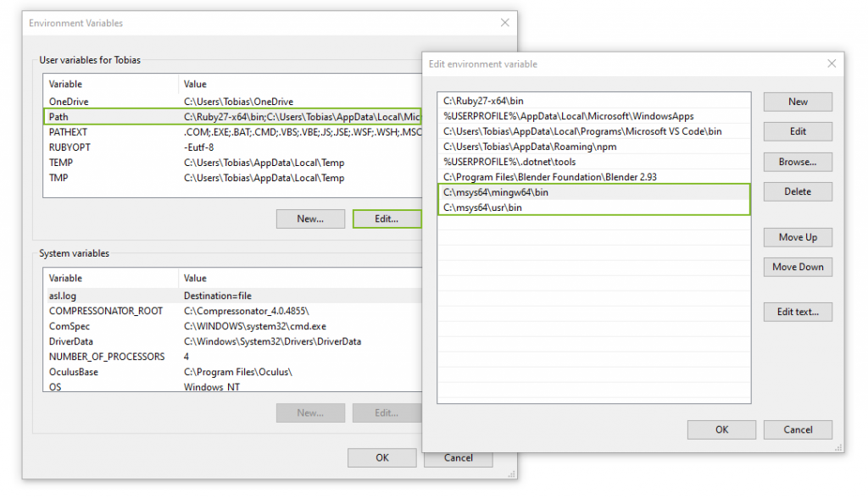The width and height of the screenshot is (868, 498).
Task: Click Value column header in User variables
Action: pos(301,84)
